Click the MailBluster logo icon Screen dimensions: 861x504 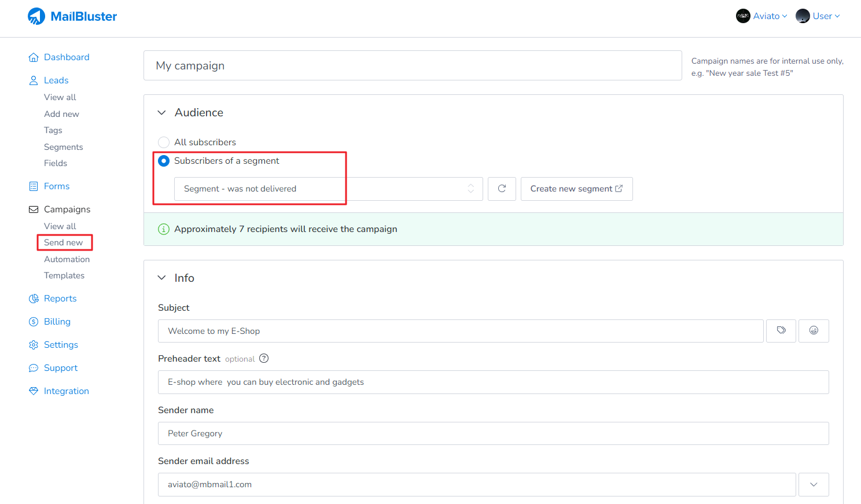[x=36, y=16]
